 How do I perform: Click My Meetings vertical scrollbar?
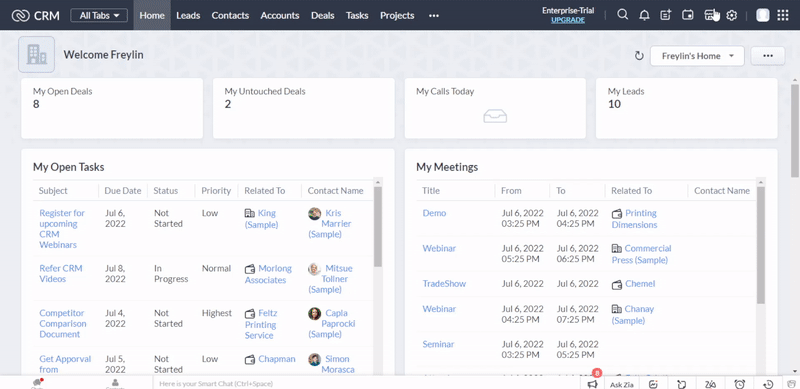click(761, 245)
